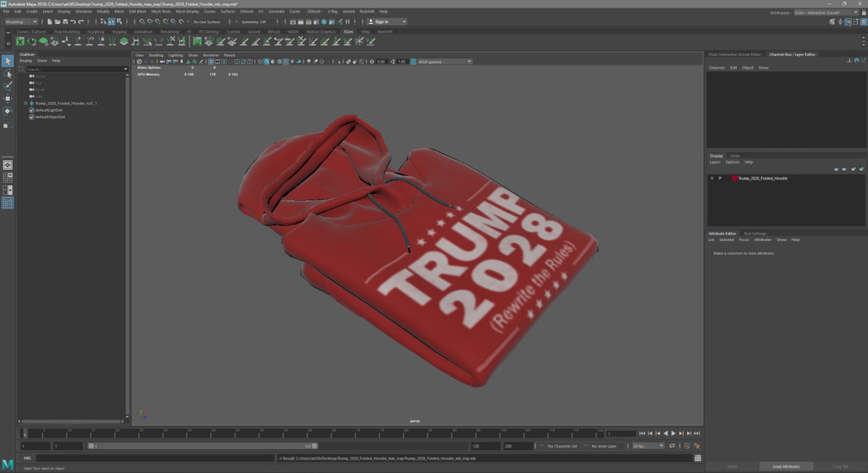Click the green leaf shelf icon
Viewport: 868px width, 473px height.
43,42
